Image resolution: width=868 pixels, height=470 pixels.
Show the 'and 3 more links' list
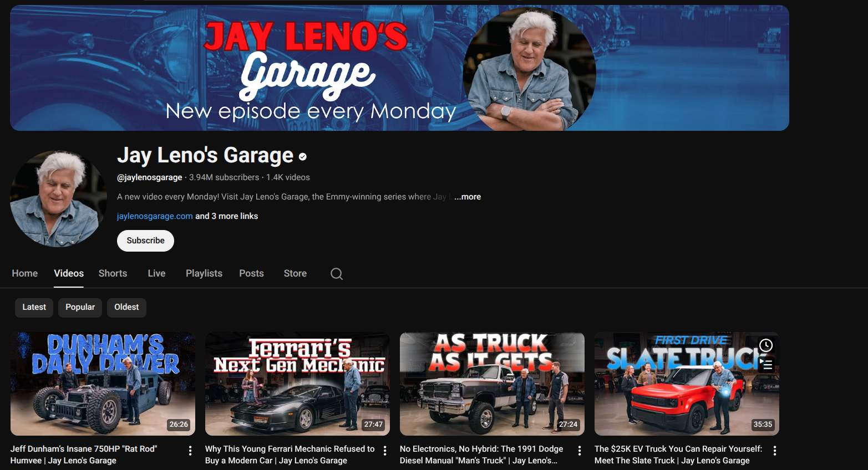pos(226,216)
